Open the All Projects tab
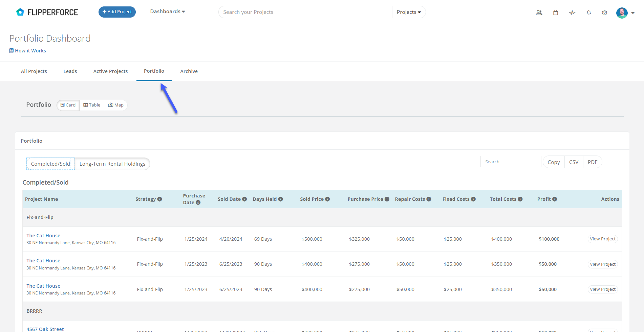 tap(34, 71)
